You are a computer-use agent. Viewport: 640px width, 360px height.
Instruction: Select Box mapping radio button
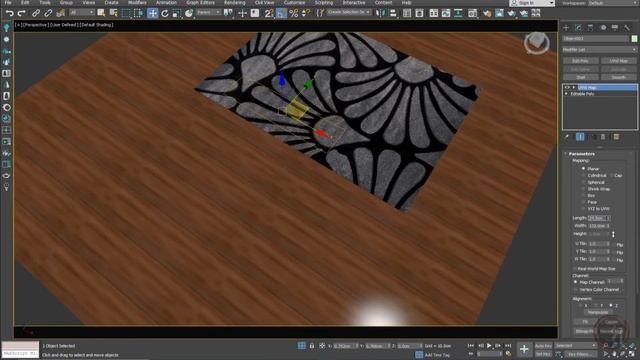click(583, 196)
